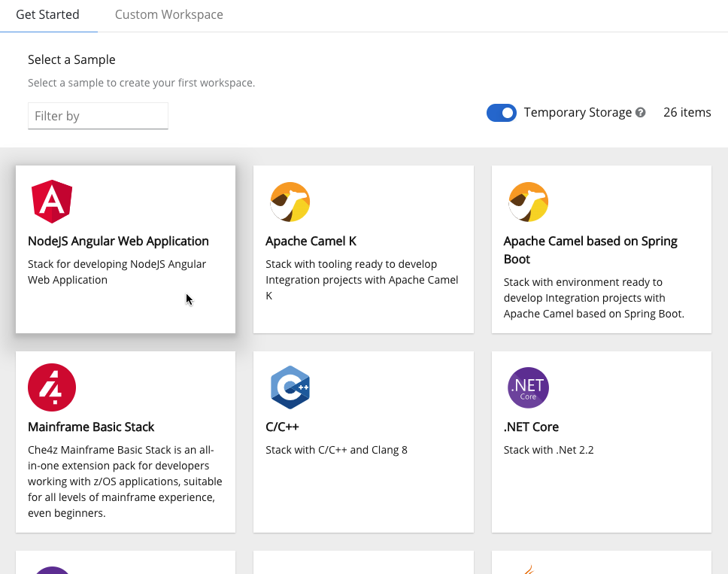Screen dimensions: 728x574
Task: Click the C/C++ hexagon icon
Action: 290,387
